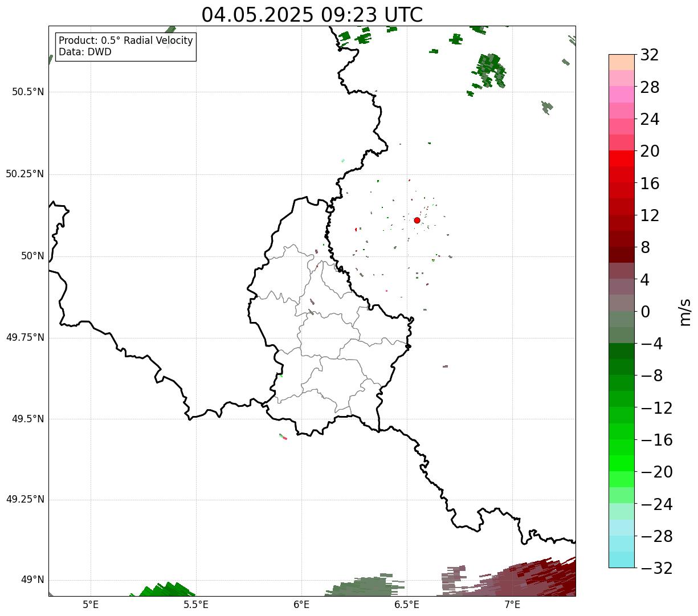Click the colorbar tick label −20
This screenshot has width=698, height=616.
point(656,472)
